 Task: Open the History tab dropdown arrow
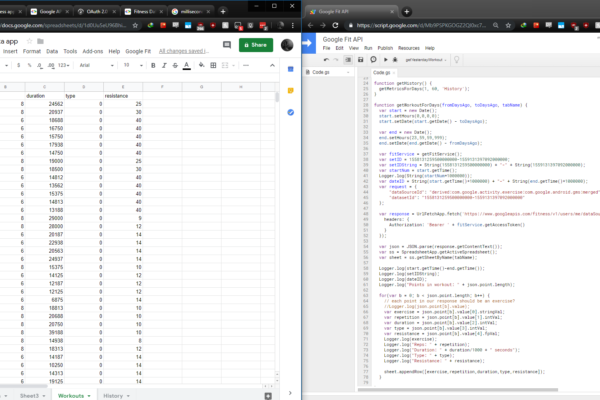[128, 396]
